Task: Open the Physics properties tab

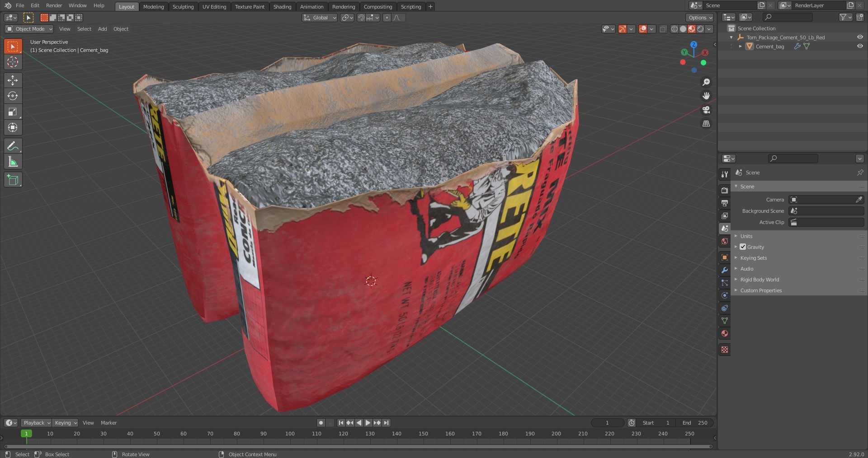Action: point(725,295)
